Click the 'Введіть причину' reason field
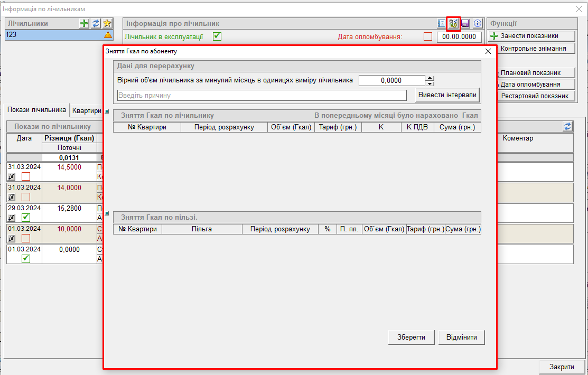 [262, 96]
